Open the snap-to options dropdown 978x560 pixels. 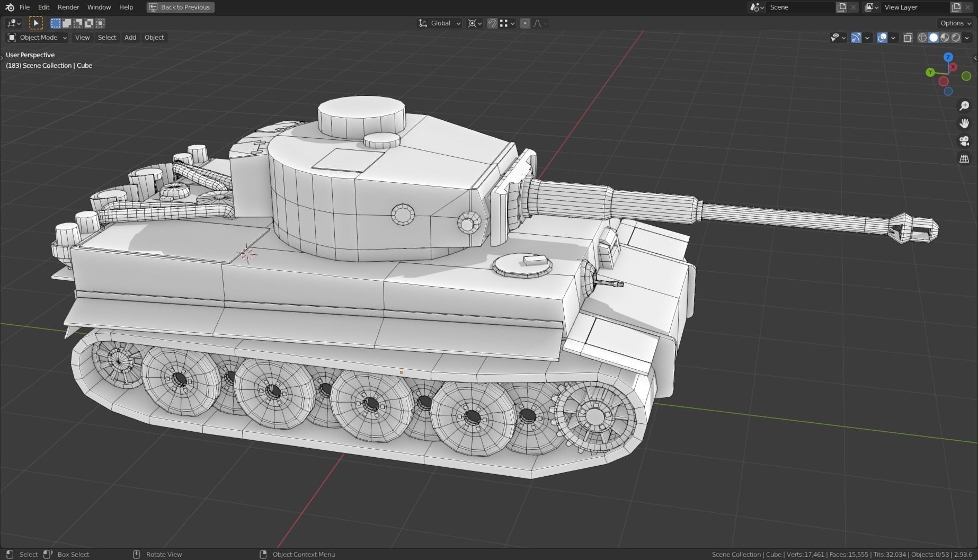tap(507, 23)
